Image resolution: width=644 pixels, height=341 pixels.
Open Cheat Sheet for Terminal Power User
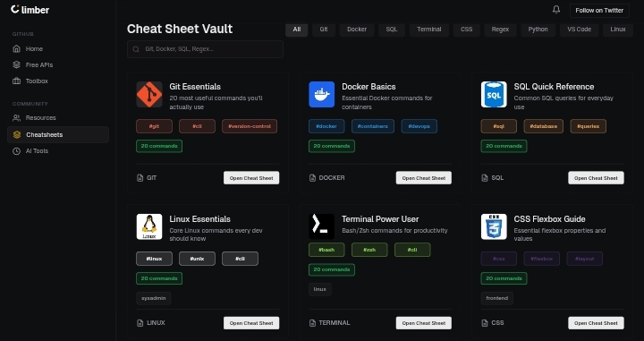(423, 323)
